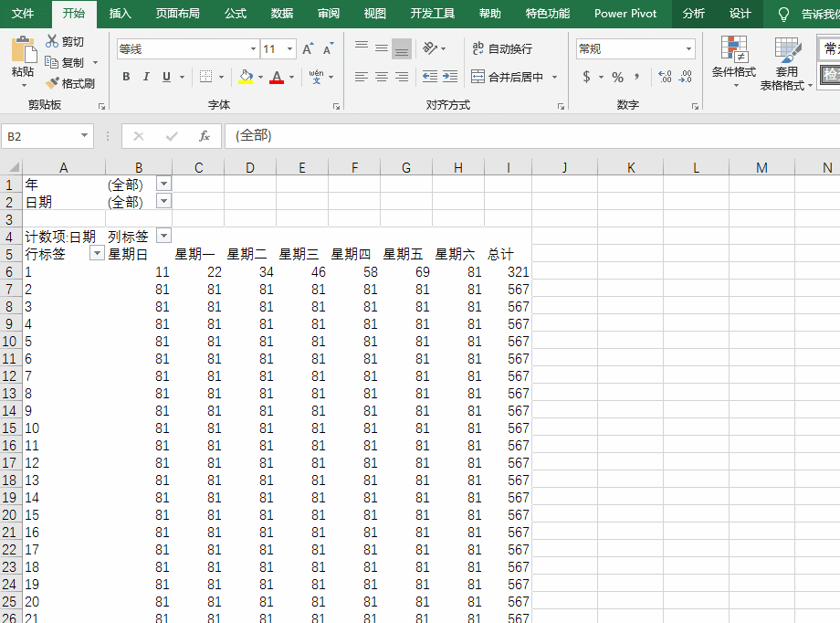The width and height of the screenshot is (840, 623).
Task: Switch to the 页面布局 Page Layout tab
Action: pyautogui.click(x=177, y=14)
